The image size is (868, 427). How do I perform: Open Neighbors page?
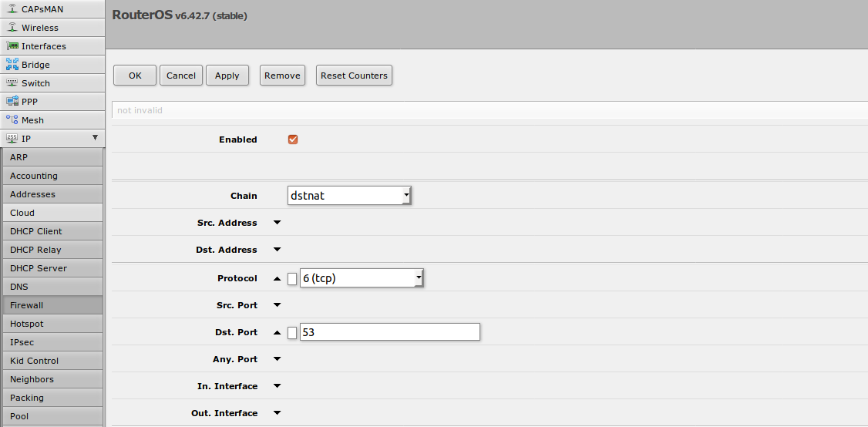(52, 379)
